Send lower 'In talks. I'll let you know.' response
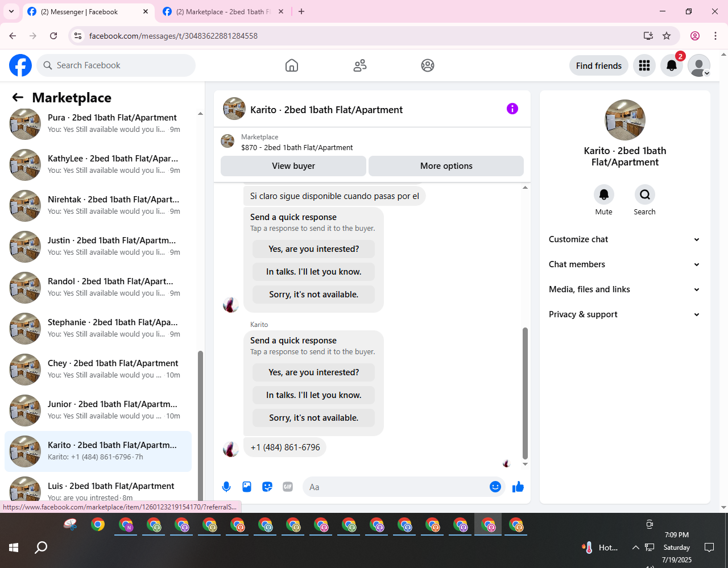The height and width of the screenshot is (568, 728). click(x=314, y=395)
